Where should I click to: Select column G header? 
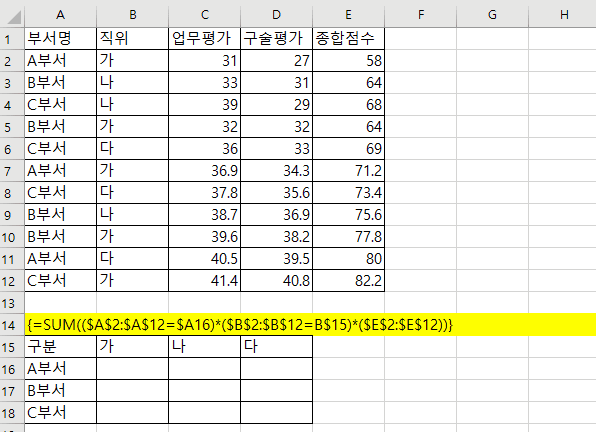coord(492,14)
